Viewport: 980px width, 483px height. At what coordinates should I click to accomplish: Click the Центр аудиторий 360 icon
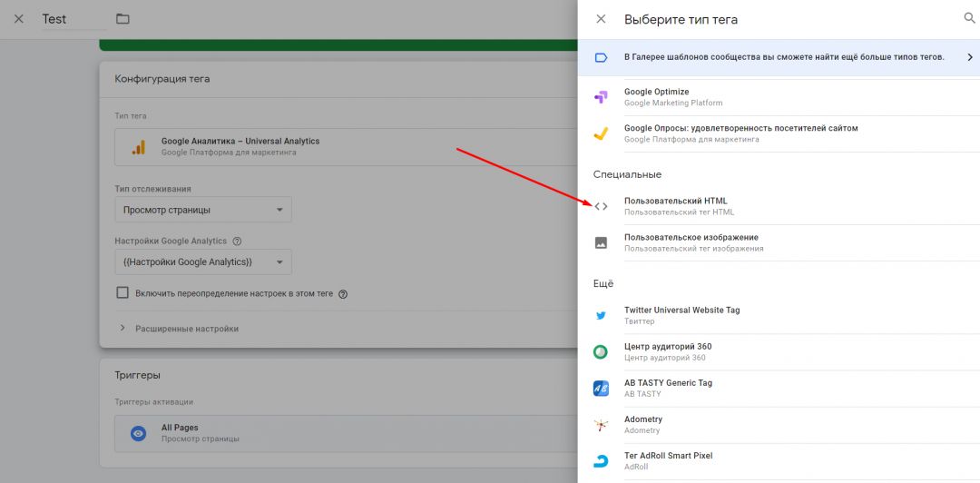[x=601, y=351]
